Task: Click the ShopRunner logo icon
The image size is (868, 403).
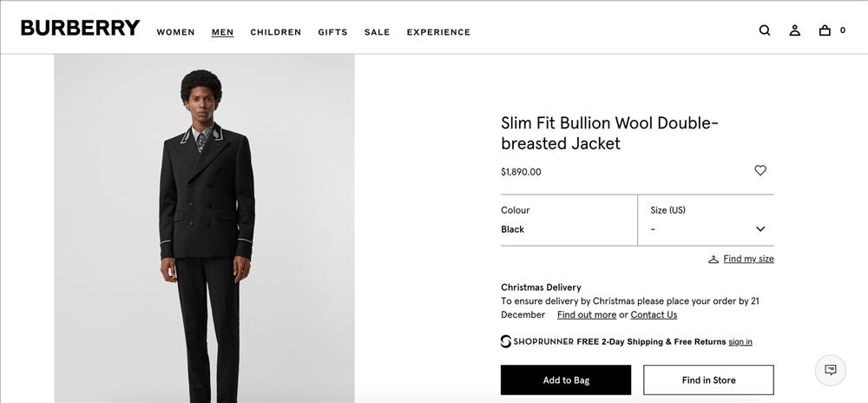Action: (506, 341)
